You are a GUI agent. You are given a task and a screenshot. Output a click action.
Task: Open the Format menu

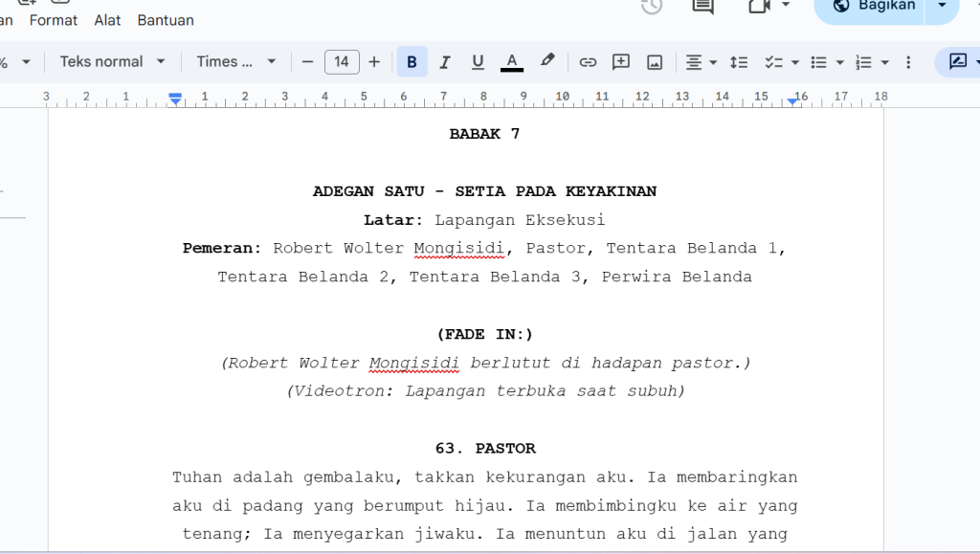pos(54,20)
